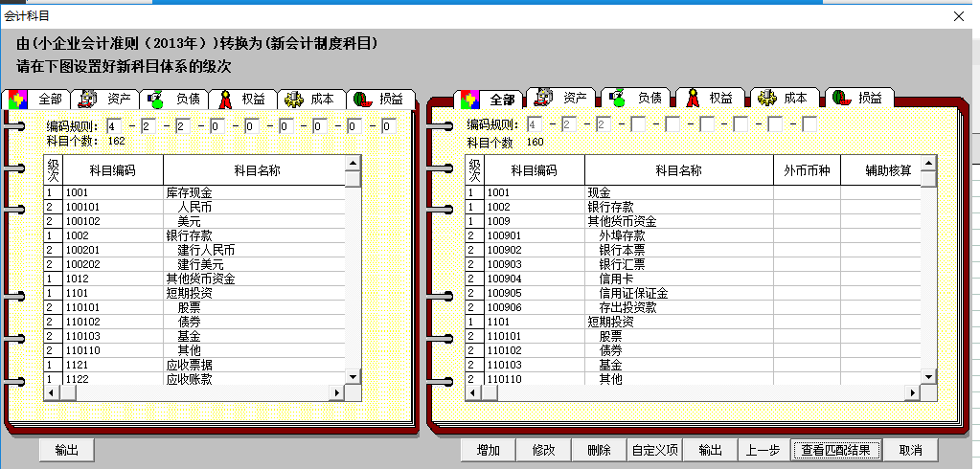Image resolution: width=980 pixels, height=469 pixels.
Task: Select row 库存现金 in left table
Action: click(194, 193)
